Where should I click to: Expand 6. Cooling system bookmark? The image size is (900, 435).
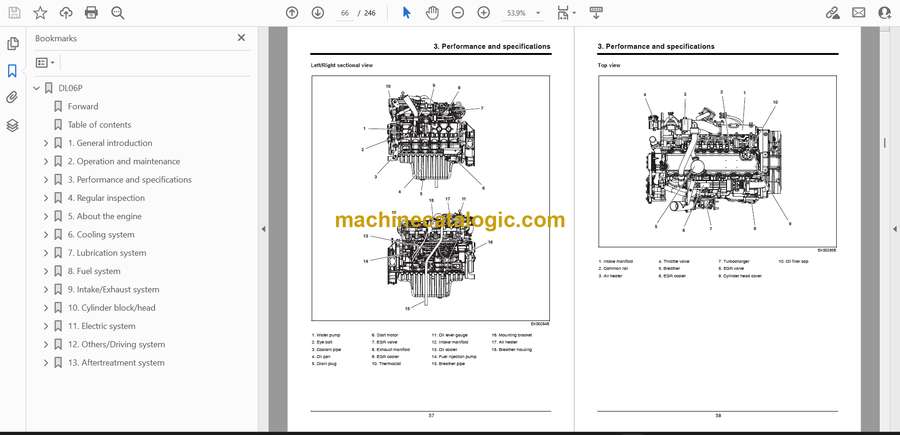click(46, 235)
